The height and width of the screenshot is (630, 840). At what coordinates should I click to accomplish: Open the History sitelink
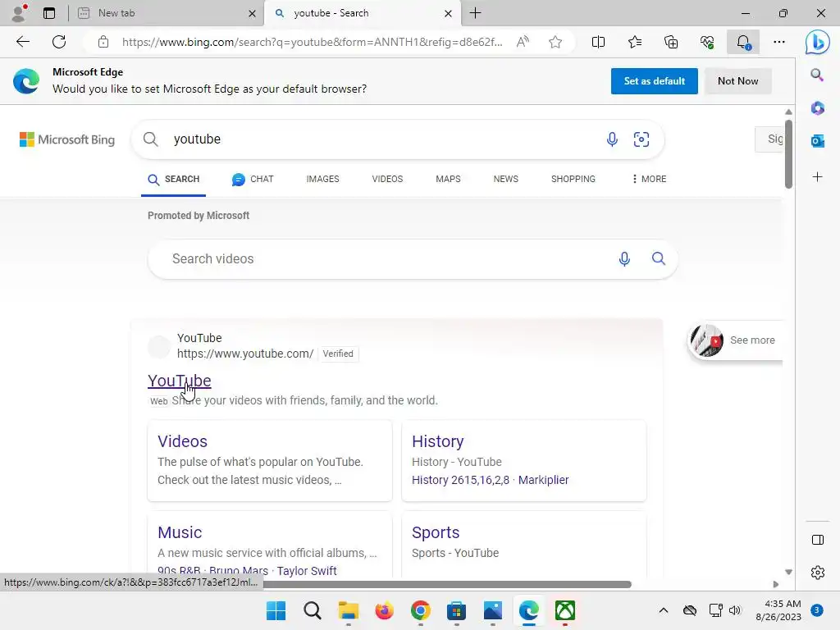click(x=438, y=441)
